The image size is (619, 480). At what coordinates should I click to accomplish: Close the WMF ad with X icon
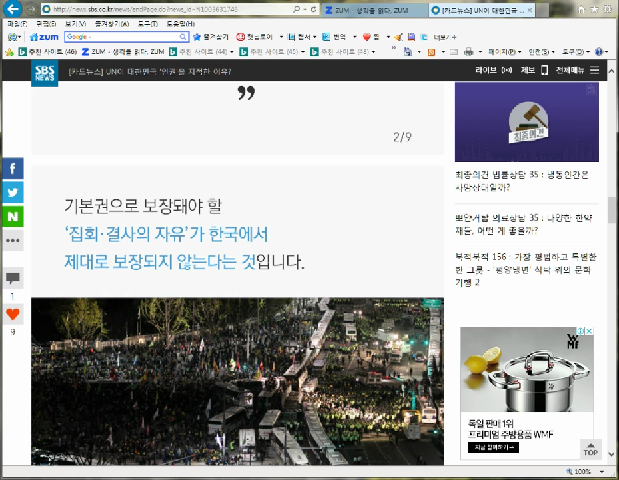click(591, 332)
